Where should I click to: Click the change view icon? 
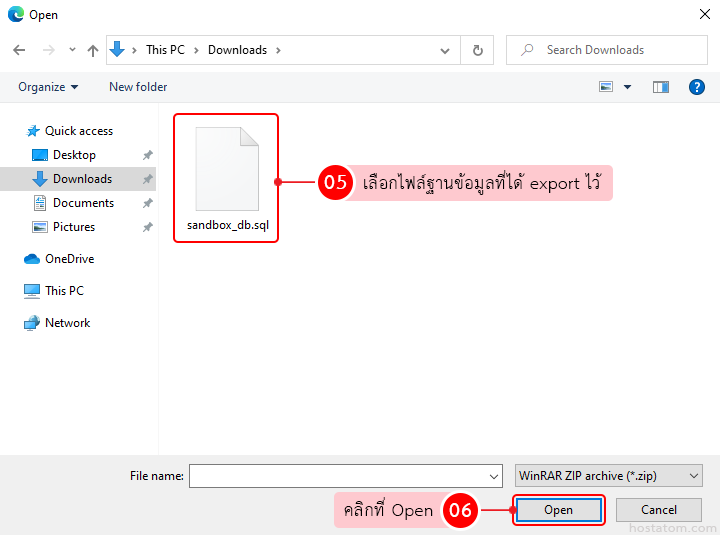tap(606, 87)
